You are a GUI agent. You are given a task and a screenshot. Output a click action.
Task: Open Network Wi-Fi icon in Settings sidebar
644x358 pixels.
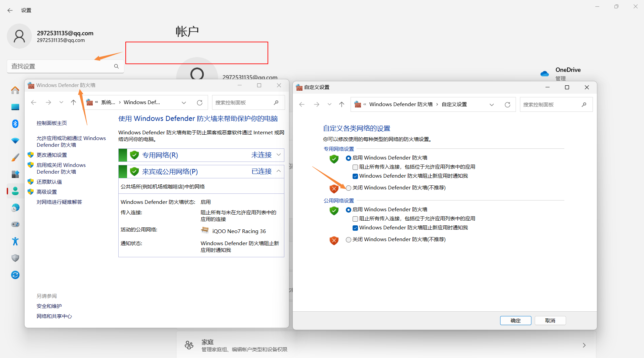click(15, 141)
